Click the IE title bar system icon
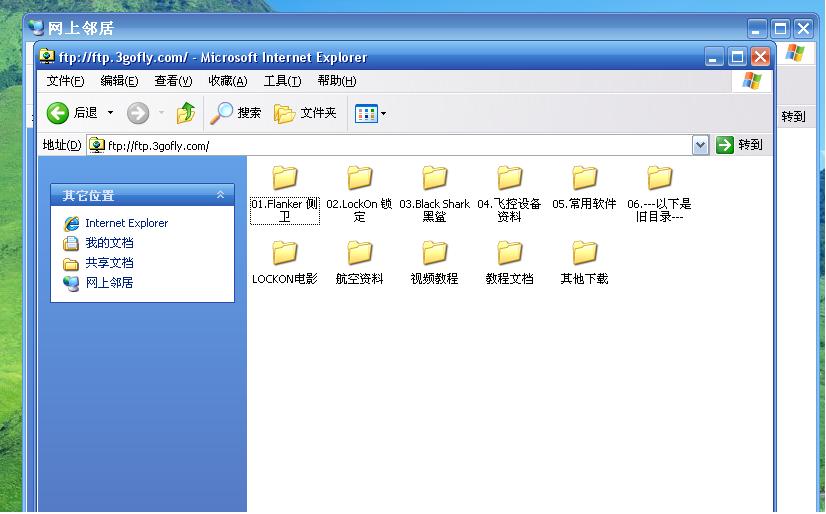826x514 pixels. click(47, 56)
